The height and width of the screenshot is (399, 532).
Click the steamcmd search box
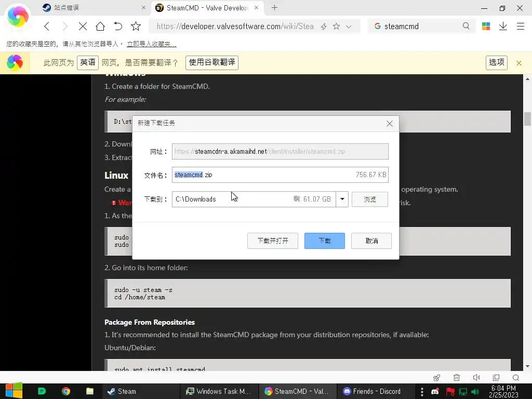(422, 26)
